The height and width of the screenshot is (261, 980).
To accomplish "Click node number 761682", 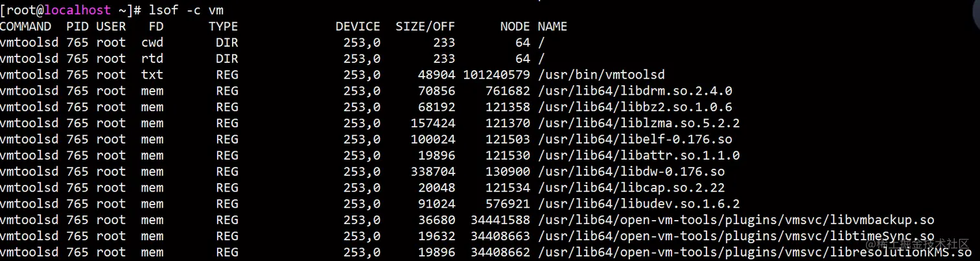I will pos(507,92).
